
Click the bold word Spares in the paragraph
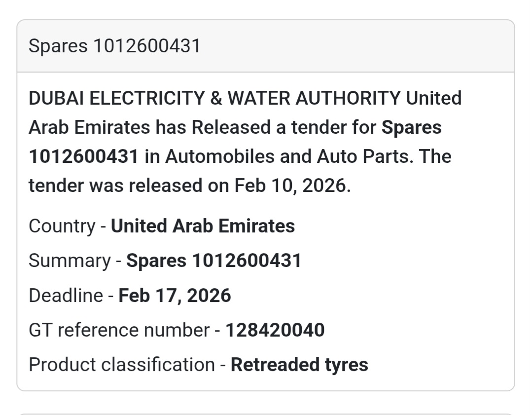tap(412, 127)
